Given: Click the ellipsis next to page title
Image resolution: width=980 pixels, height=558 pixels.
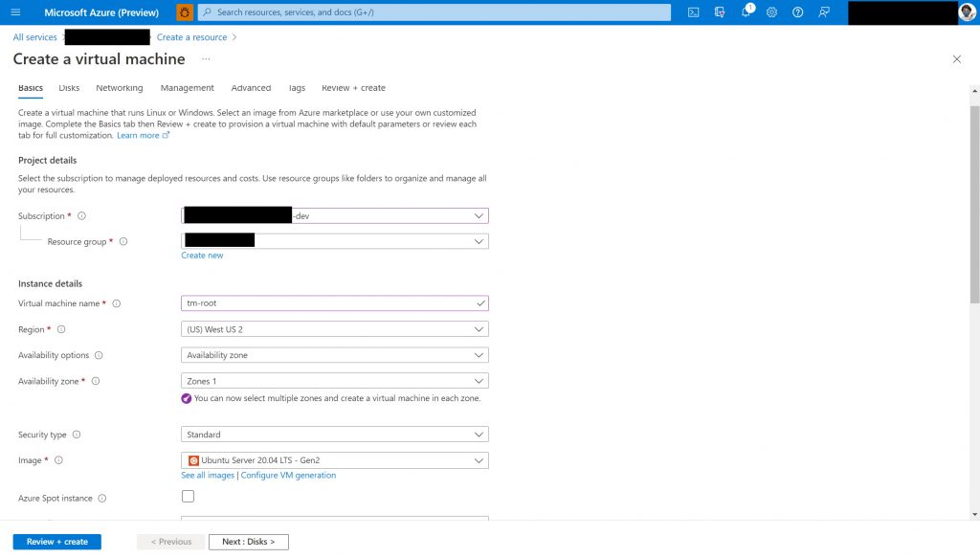Looking at the screenshot, I should tap(206, 58).
